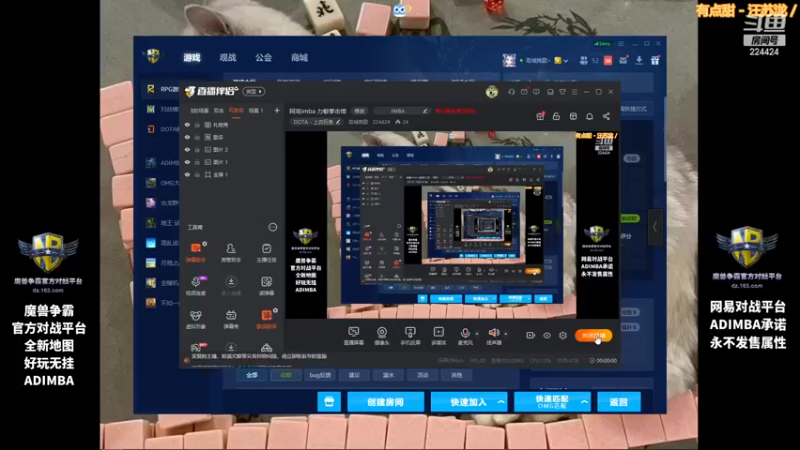Toggle visibility of the 歌名 source
800x450 pixels.
[x=187, y=137]
